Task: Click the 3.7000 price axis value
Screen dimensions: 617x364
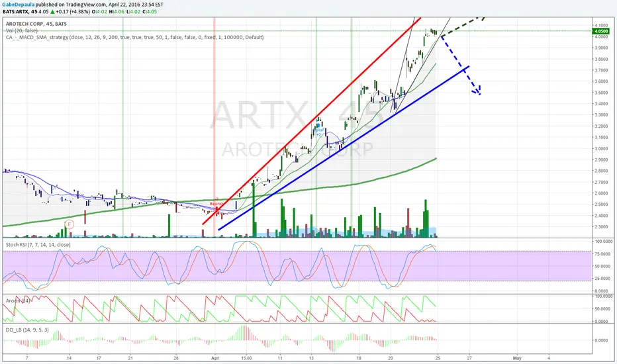Action: click(x=601, y=70)
